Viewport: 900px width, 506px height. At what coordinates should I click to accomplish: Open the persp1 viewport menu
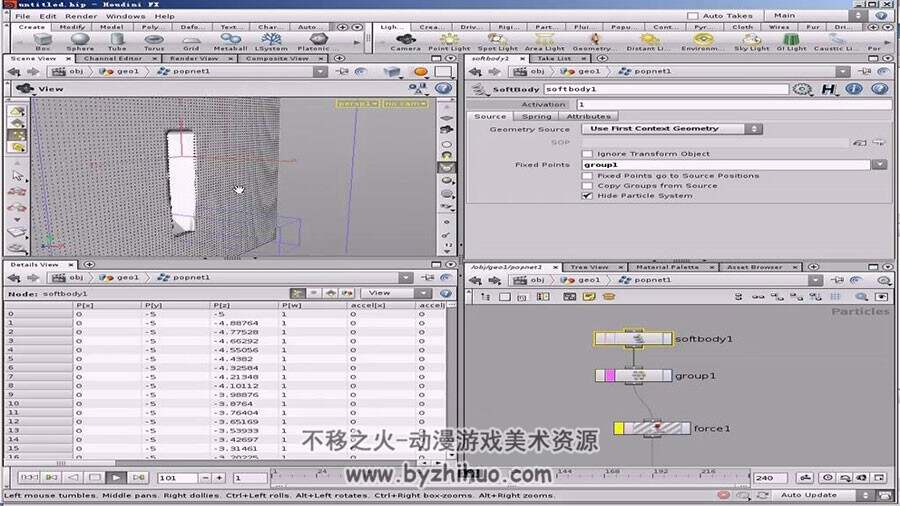pos(358,103)
